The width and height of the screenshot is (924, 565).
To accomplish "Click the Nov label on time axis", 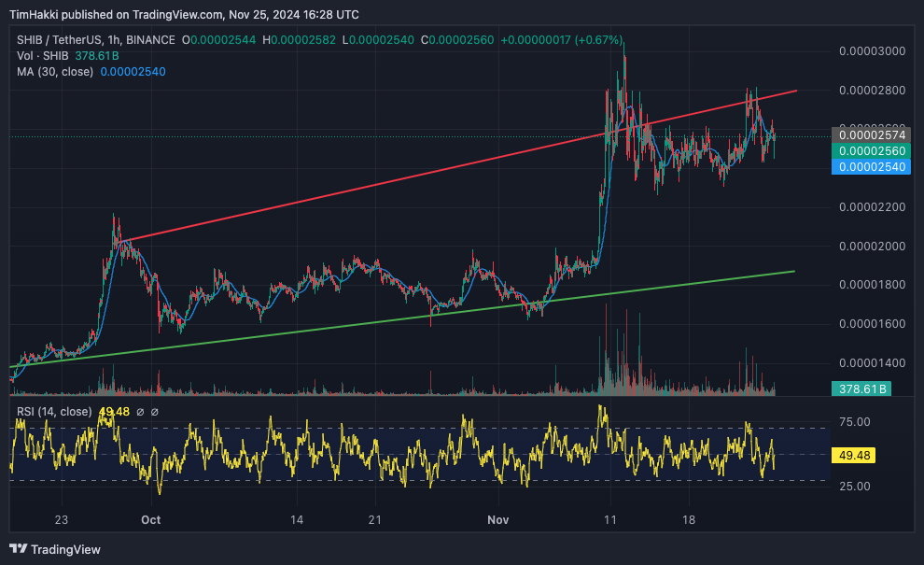I will [498, 519].
